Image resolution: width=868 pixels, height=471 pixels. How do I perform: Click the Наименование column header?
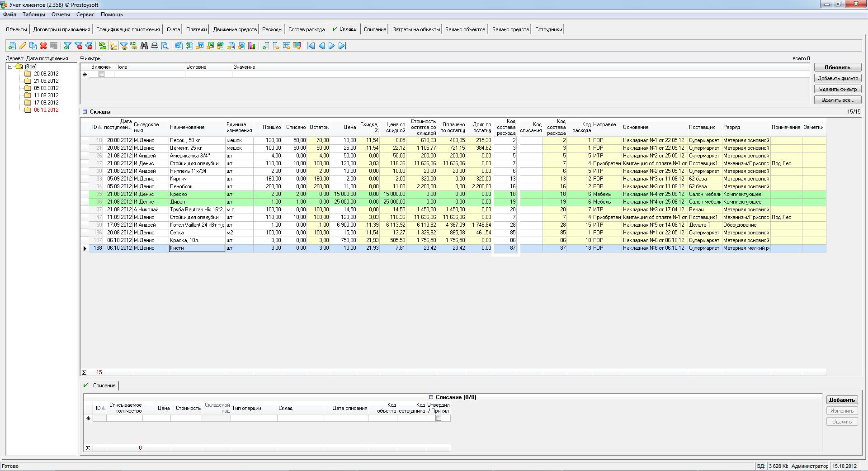(197, 127)
